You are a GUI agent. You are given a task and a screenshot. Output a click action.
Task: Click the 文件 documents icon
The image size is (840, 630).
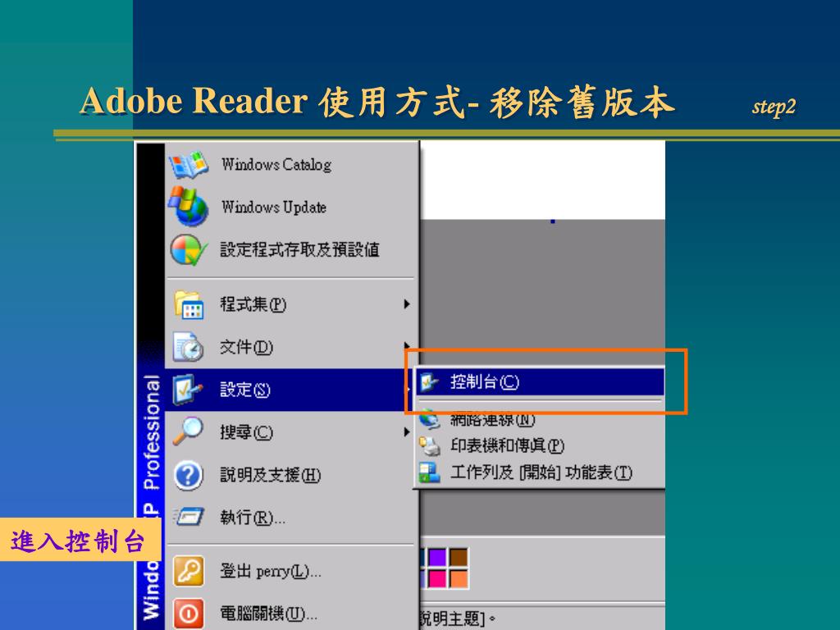(x=188, y=347)
